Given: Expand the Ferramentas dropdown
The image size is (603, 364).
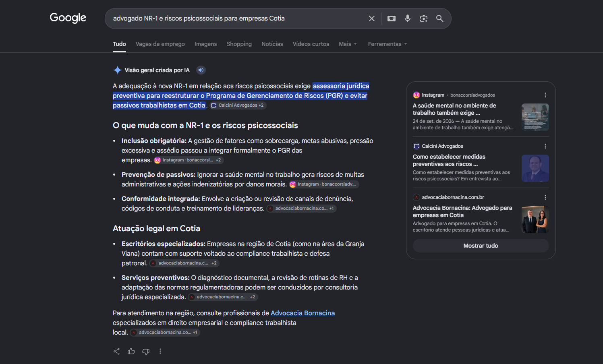Looking at the screenshot, I should (x=387, y=44).
